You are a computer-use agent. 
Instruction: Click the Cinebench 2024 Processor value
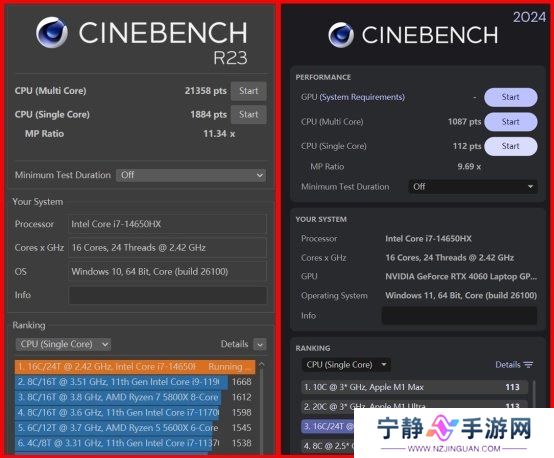[428, 239]
